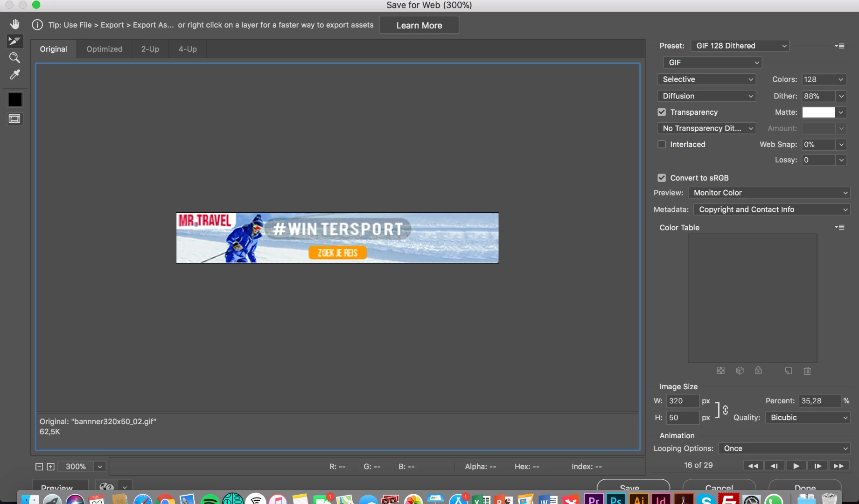Toggle slices visibility icon
The image size is (859, 504).
click(x=15, y=119)
